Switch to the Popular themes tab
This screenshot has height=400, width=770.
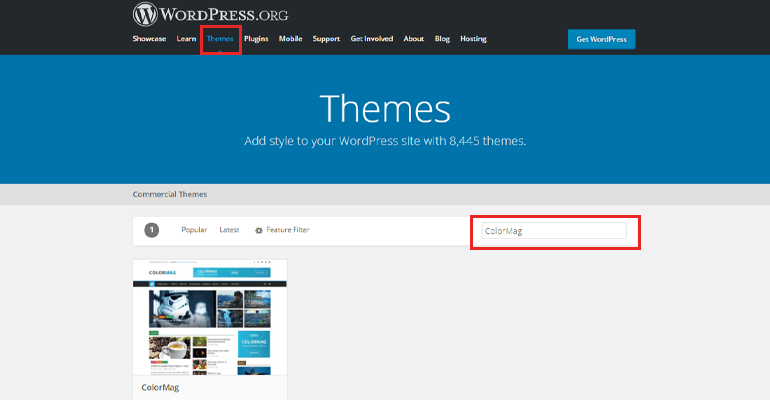point(194,230)
